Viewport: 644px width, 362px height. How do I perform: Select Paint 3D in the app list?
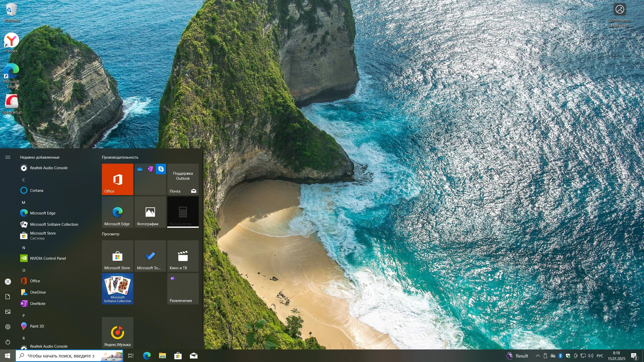[37, 326]
